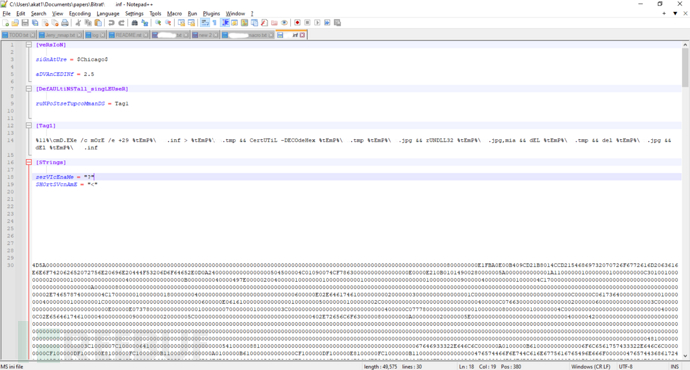Click the Synchronize horizontal scrolling icon
The width and height of the screenshot is (690, 370).
click(x=191, y=23)
